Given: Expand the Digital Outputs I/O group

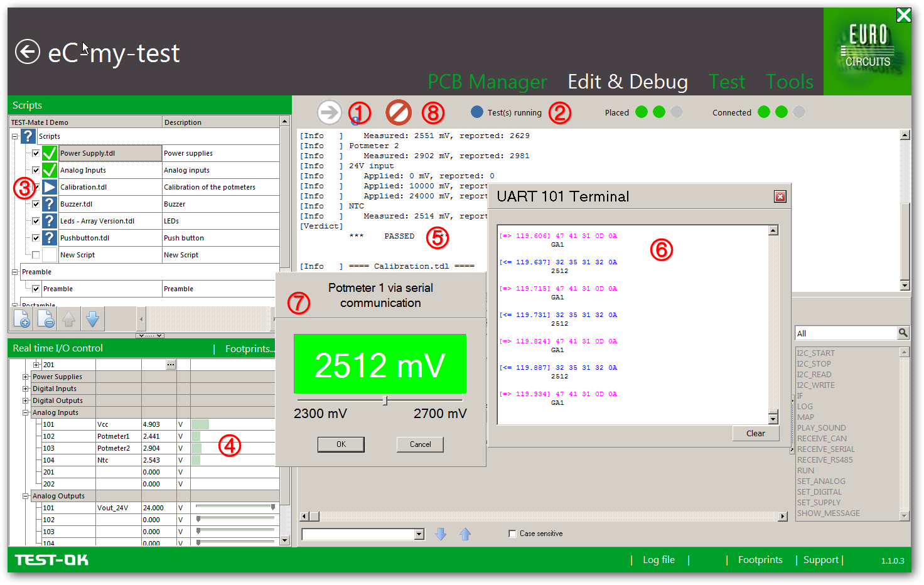Looking at the screenshot, I should click(26, 400).
